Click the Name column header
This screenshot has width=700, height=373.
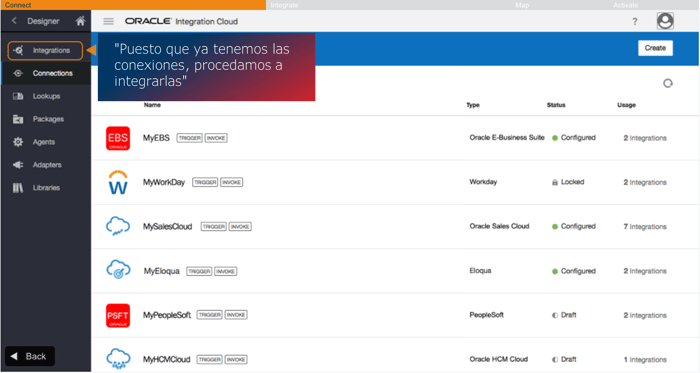152,105
